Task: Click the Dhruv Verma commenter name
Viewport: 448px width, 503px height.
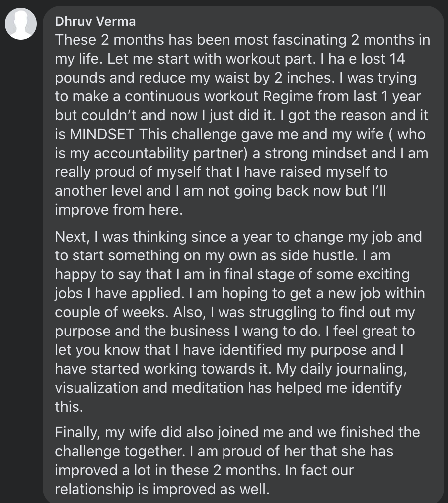Action: click(95, 21)
